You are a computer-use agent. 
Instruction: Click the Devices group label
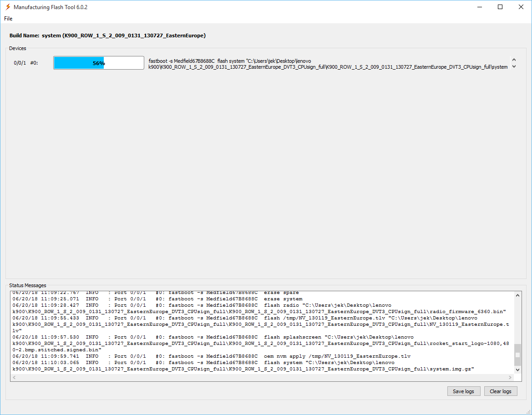pos(18,48)
